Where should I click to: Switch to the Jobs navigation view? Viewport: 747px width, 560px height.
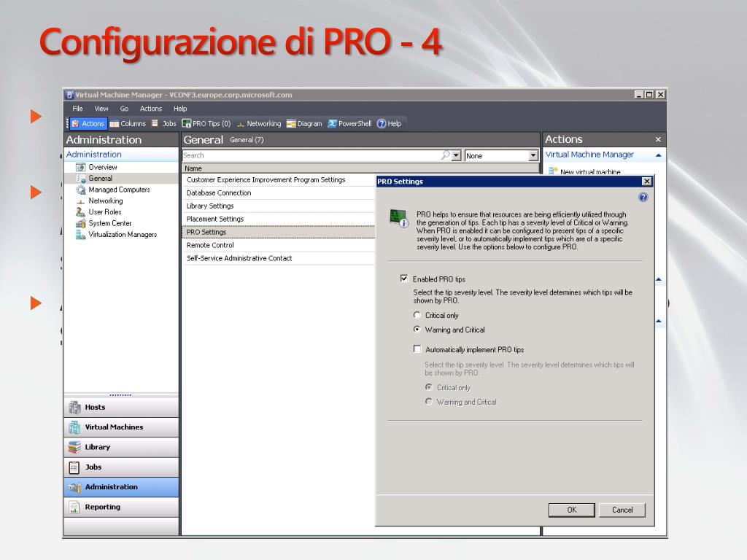[x=122, y=467]
